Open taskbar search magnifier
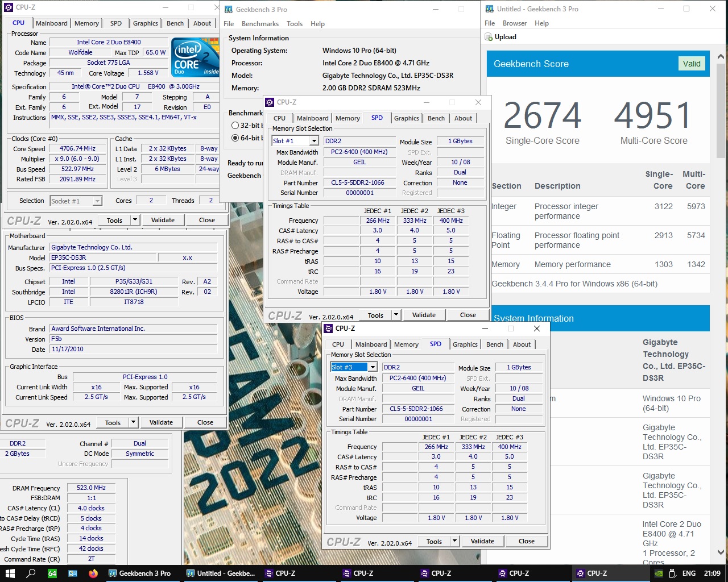The height and width of the screenshot is (582, 728). 31,573
